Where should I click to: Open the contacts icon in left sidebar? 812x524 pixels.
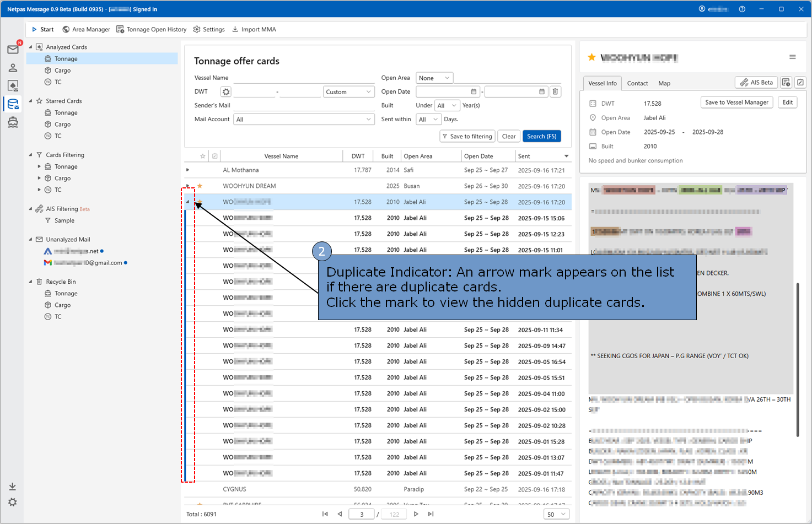(x=13, y=68)
